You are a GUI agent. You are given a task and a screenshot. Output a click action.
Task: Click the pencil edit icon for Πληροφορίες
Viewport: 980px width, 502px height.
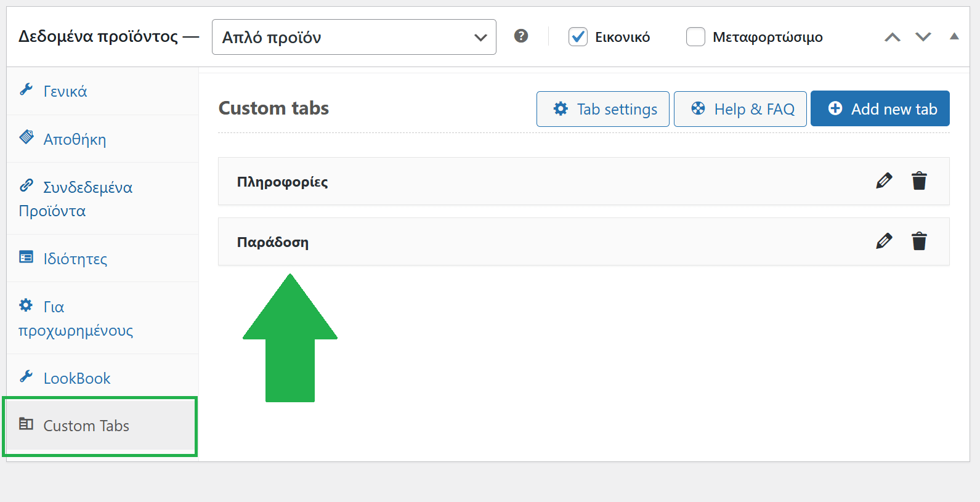pos(884,181)
